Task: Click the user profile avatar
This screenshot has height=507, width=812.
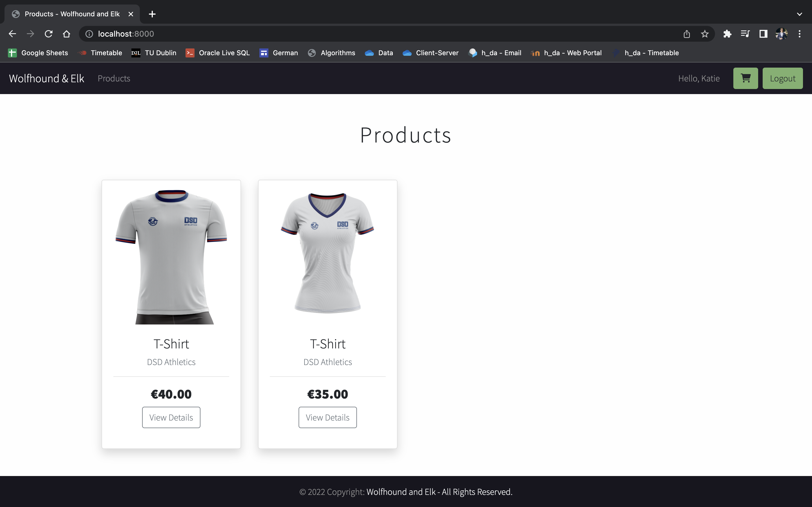Action: coord(782,34)
